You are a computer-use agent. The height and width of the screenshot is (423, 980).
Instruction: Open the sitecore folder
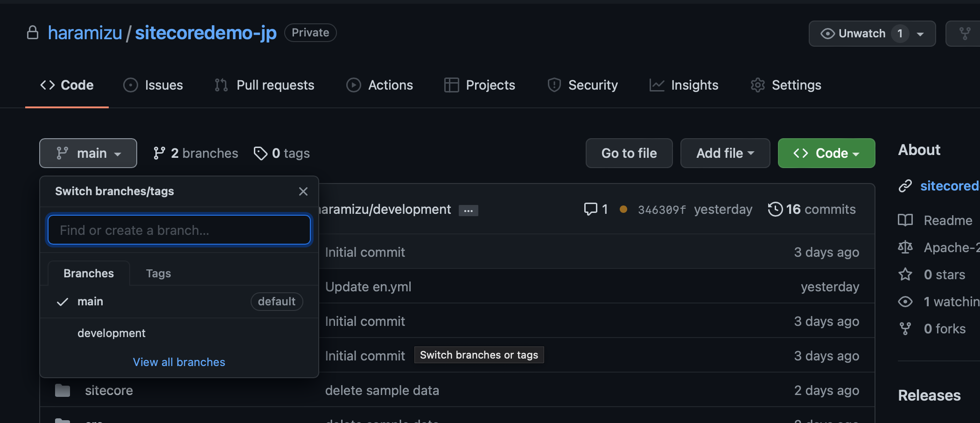109,390
